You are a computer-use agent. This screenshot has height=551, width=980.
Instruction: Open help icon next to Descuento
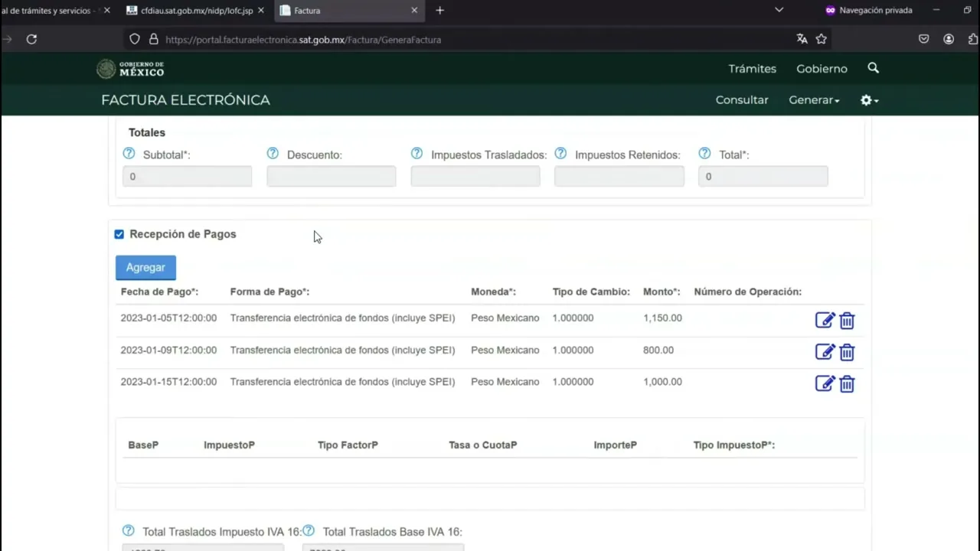click(x=273, y=154)
